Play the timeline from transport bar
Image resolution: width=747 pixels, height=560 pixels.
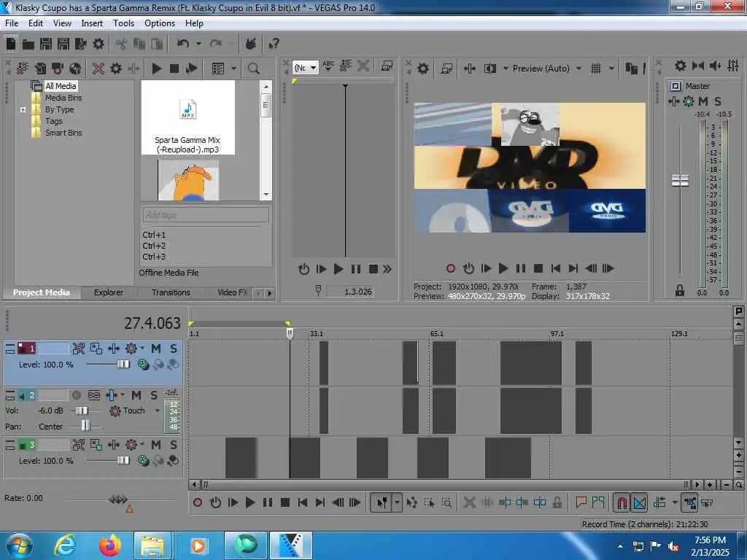[x=249, y=502]
